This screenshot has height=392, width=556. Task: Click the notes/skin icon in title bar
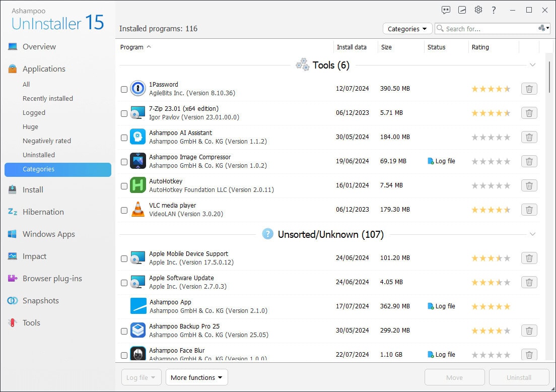point(462,10)
